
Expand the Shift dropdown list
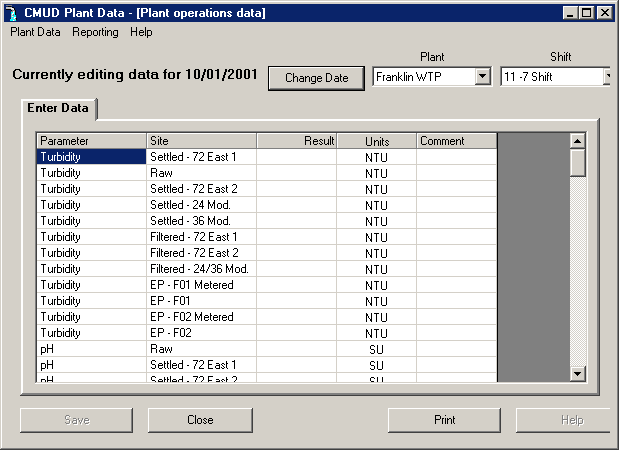(609, 77)
